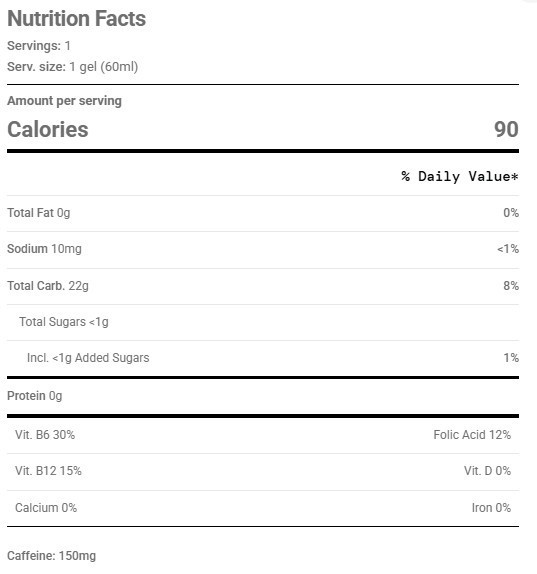The width and height of the screenshot is (537, 574).
Task: Click the 90 calories value
Action: click(x=506, y=129)
